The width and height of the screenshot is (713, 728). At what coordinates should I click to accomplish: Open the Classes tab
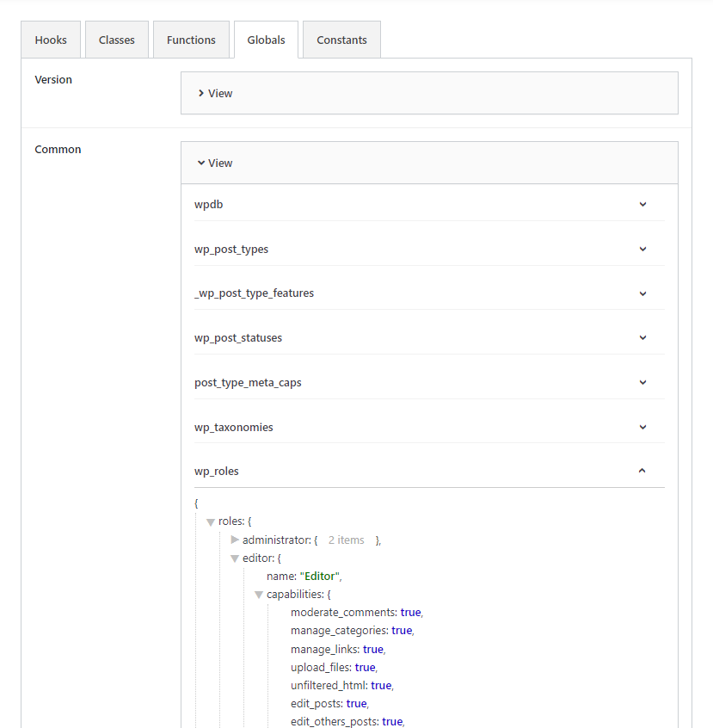click(x=116, y=40)
